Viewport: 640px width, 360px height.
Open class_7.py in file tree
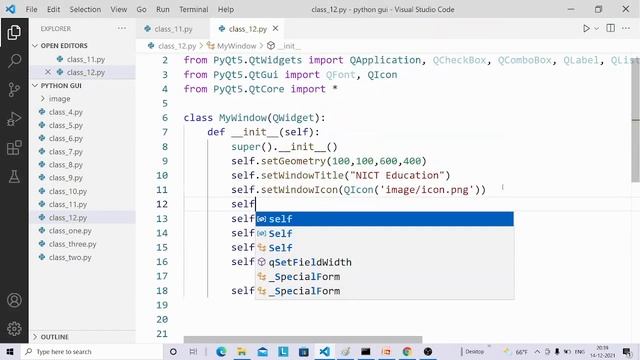tap(66, 151)
